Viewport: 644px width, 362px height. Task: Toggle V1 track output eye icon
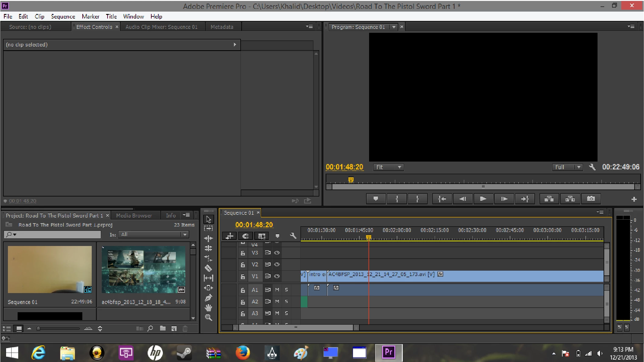[277, 276]
